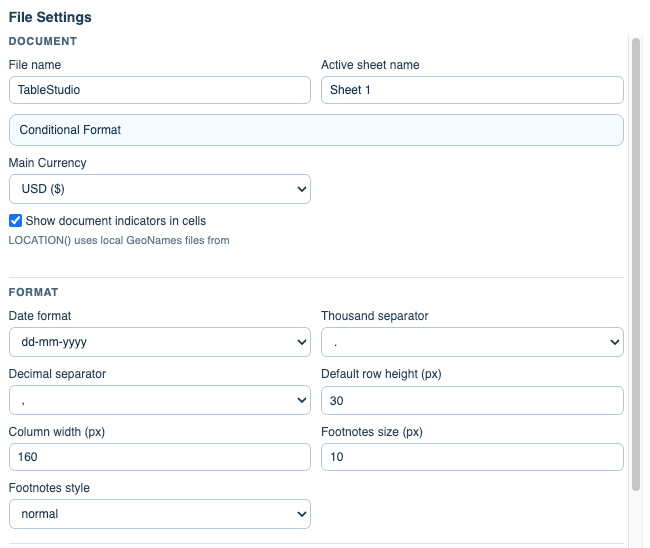Click the DOCUMENT section label
Screen dimensions: 650x548
coord(43,41)
